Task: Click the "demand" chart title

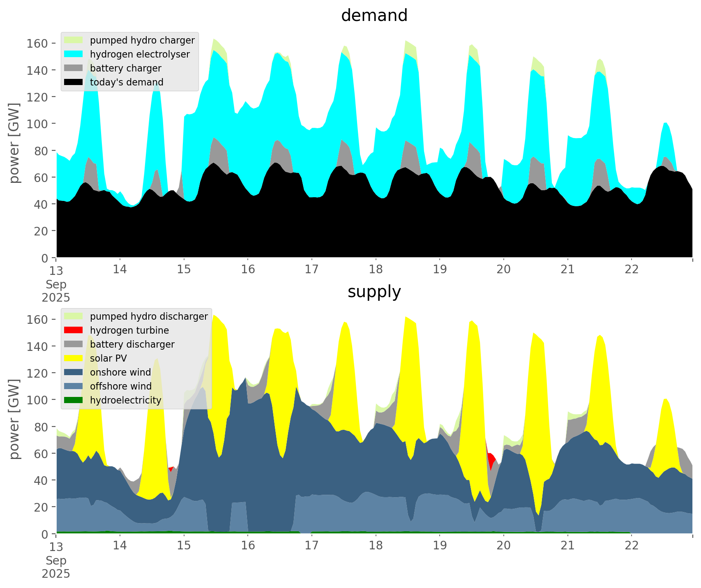Action: [374, 16]
